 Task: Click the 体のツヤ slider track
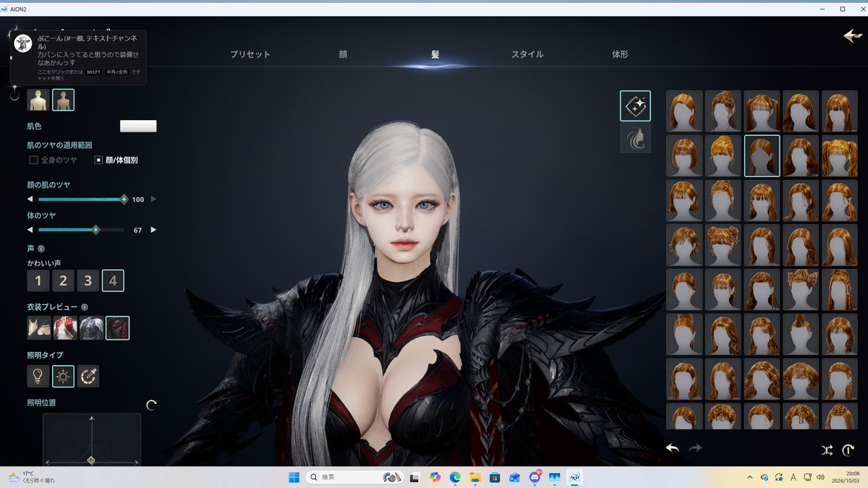pos(81,230)
